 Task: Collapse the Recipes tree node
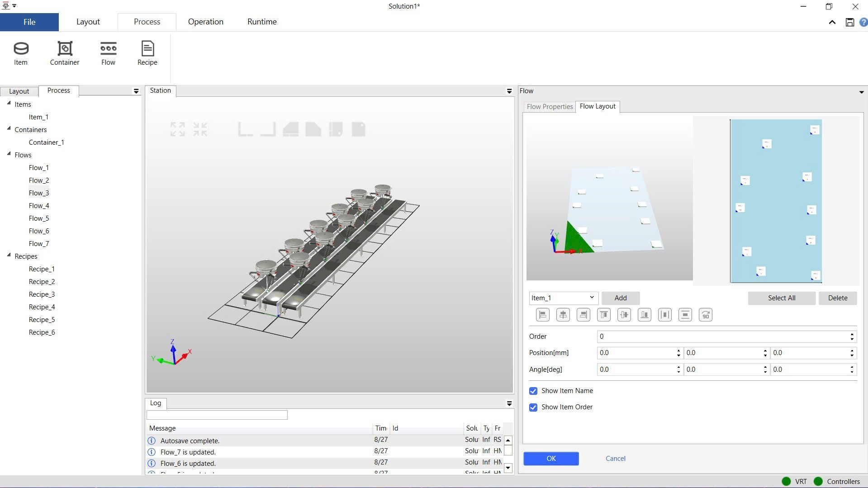[x=9, y=256]
